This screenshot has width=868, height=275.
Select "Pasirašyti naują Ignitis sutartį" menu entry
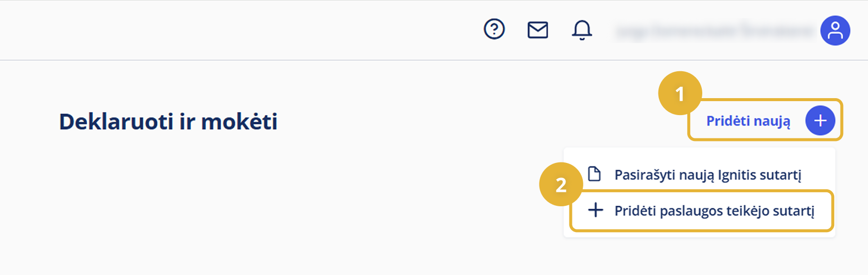click(707, 175)
